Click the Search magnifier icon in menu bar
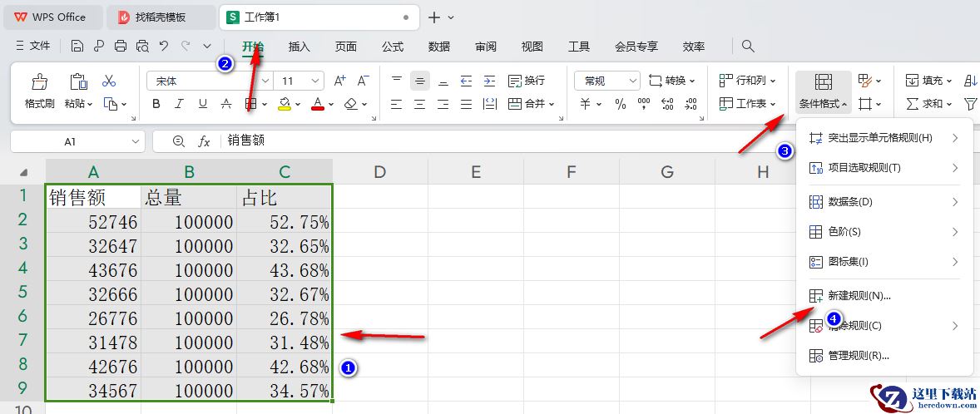 [x=748, y=46]
